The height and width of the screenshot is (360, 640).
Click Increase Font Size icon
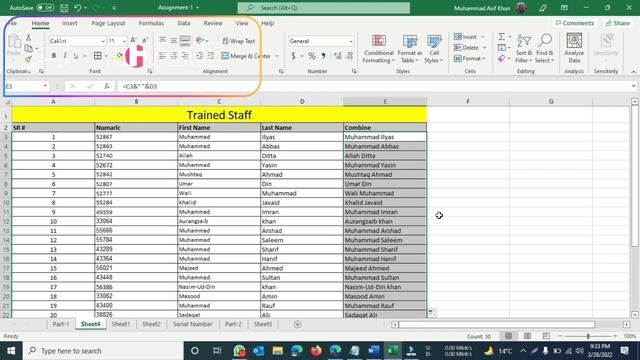tap(133, 40)
